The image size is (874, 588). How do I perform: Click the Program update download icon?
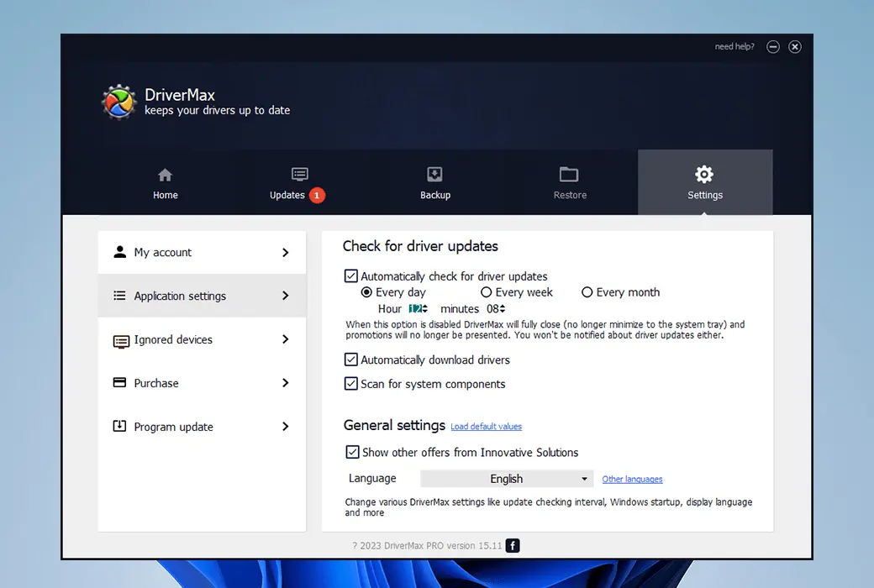[119, 427]
